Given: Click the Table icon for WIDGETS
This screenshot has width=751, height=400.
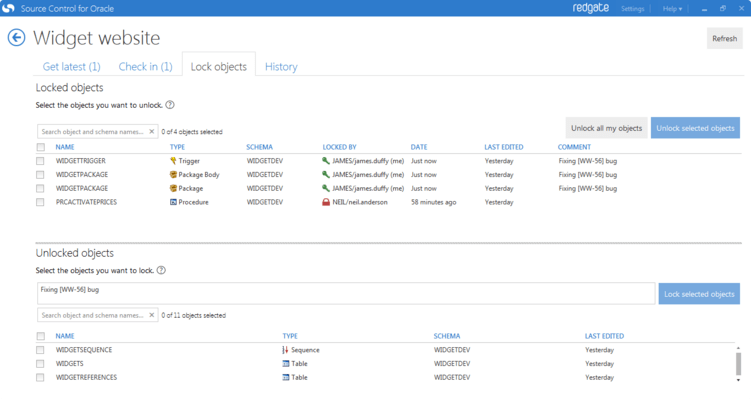Looking at the screenshot, I should [x=286, y=364].
